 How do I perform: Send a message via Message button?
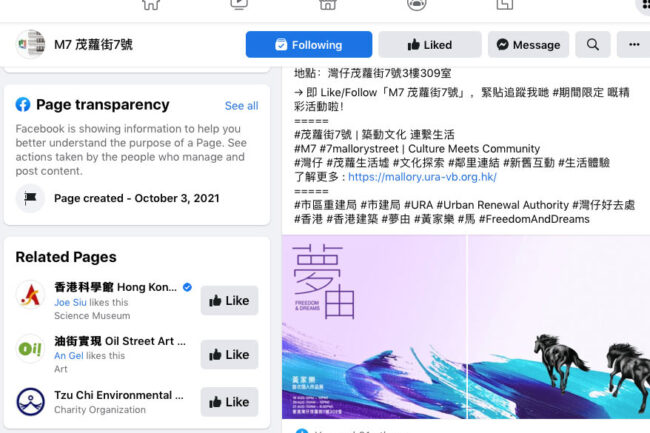tap(529, 44)
